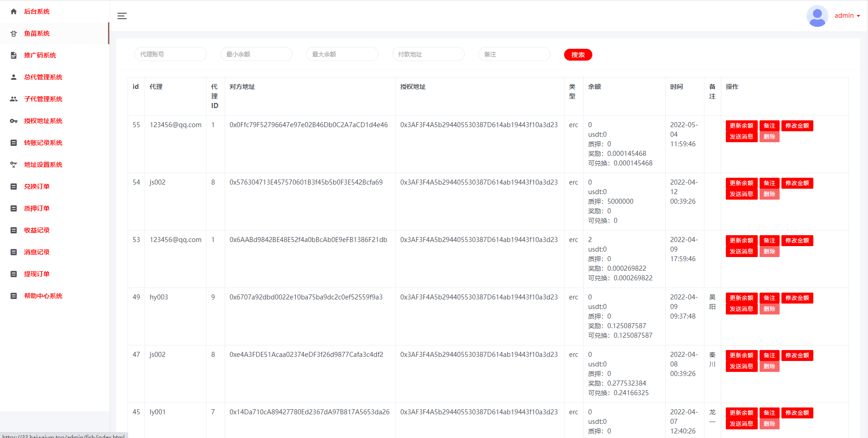868x438 pixels.
Task: Click the icon beside 地址设置系统
Action: (x=14, y=165)
